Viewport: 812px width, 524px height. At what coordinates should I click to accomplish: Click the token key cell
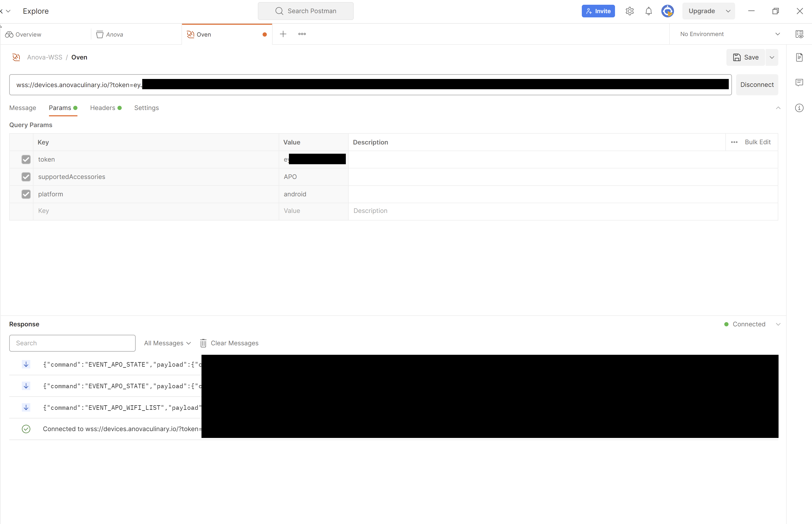click(x=156, y=159)
